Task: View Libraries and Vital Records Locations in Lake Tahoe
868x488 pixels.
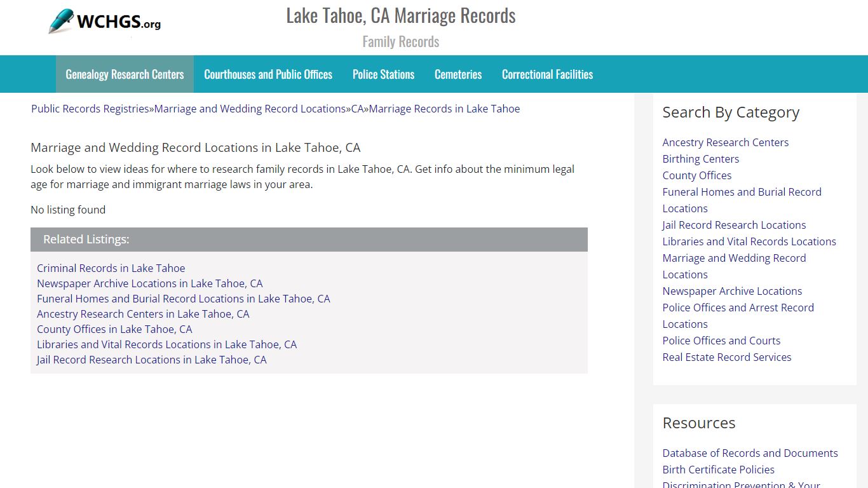Action: (166, 344)
